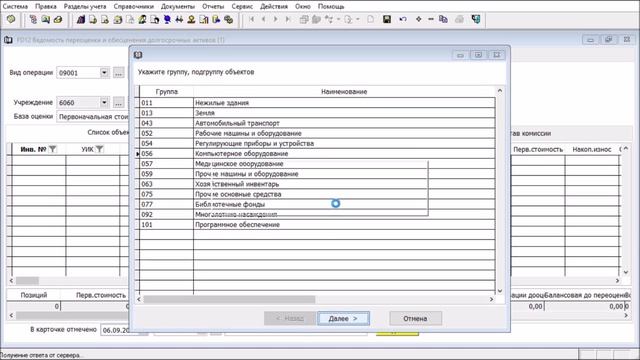Click the green round icon at toolbar start
This screenshot has height=360, width=640.
[x=11, y=19]
